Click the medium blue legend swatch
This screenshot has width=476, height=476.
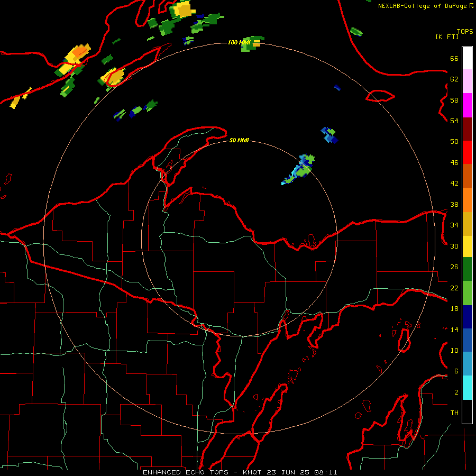pos(467,340)
